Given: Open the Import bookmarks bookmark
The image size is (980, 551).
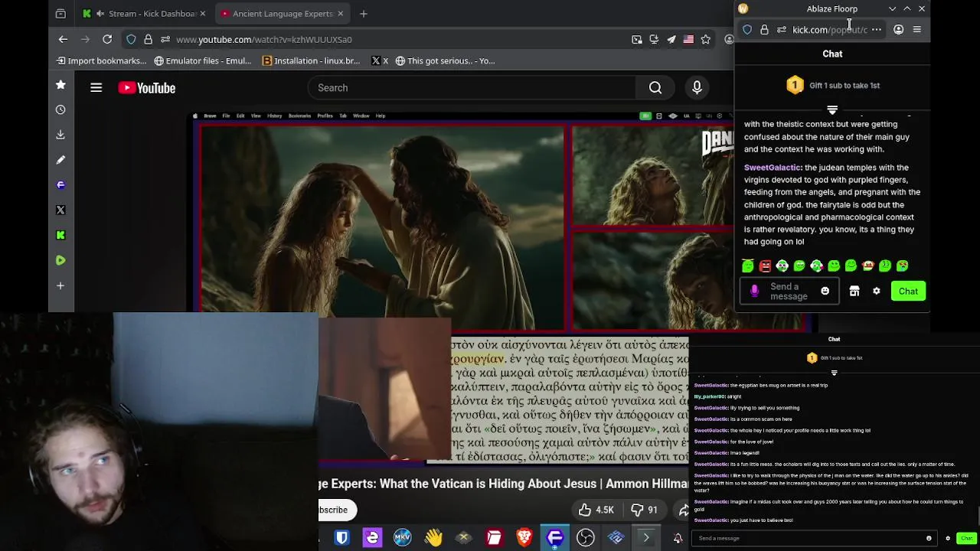Looking at the screenshot, I should pyautogui.click(x=101, y=60).
